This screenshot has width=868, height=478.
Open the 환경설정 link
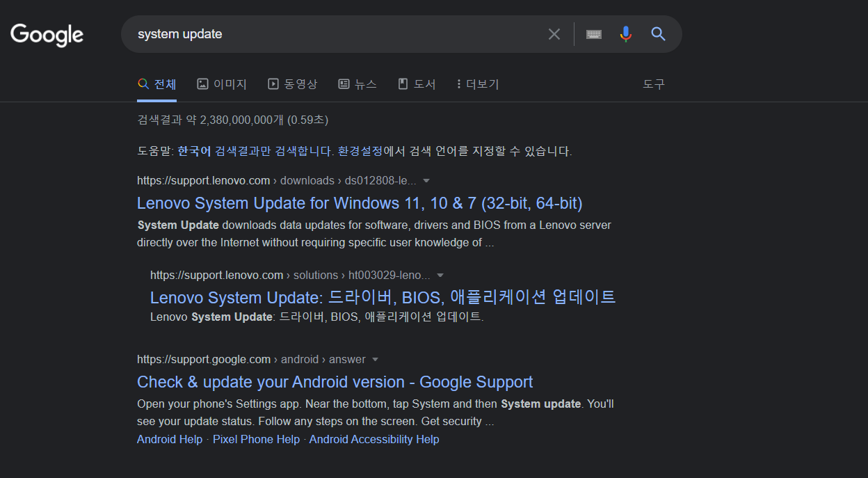tap(360, 151)
